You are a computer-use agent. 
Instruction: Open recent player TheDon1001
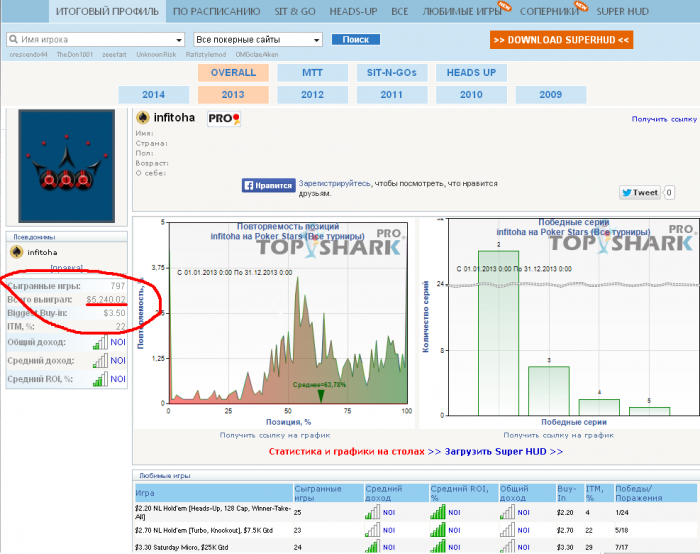75,54
